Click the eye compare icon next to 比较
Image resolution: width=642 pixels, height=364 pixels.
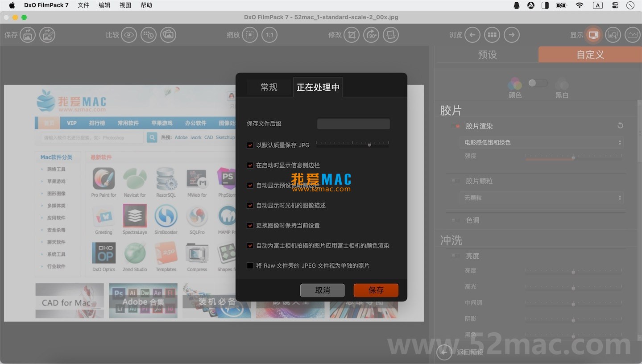pyautogui.click(x=129, y=35)
